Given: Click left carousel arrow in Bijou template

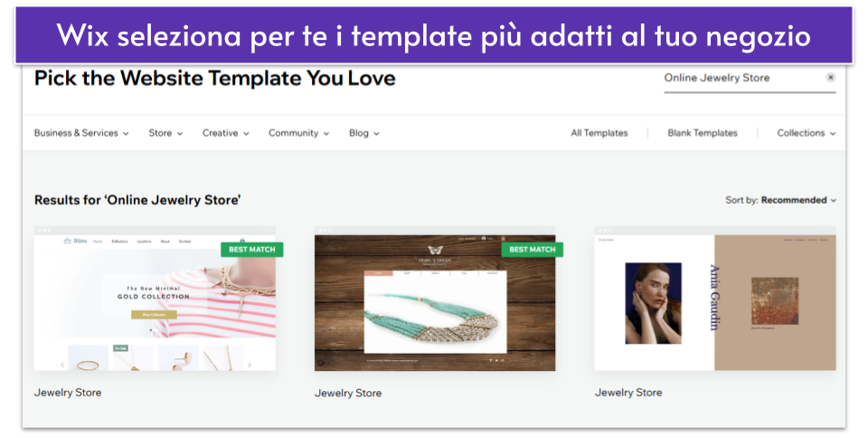Looking at the screenshot, I should click(62, 365).
